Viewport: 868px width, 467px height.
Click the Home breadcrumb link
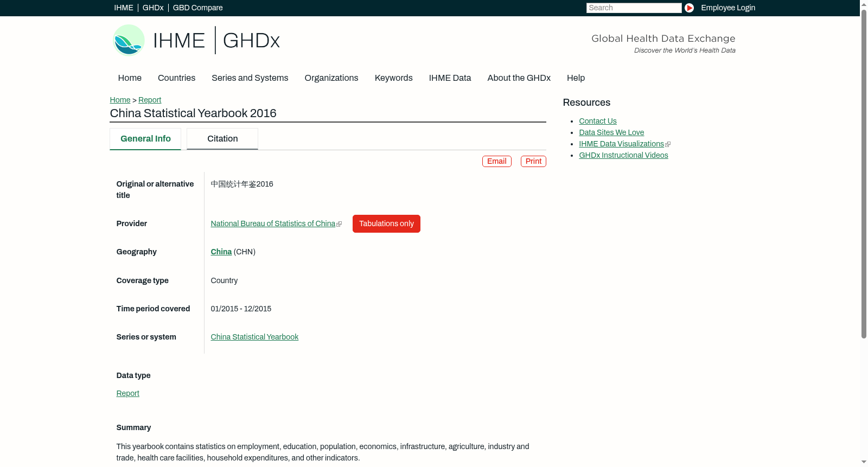coord(120,100)
